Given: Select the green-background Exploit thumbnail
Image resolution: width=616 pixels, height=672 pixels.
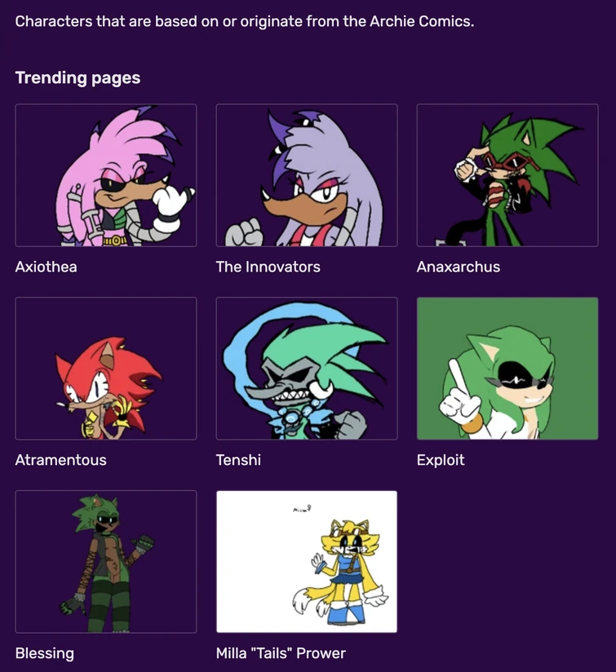Looking at the screenshot, I should coord(507,369).
